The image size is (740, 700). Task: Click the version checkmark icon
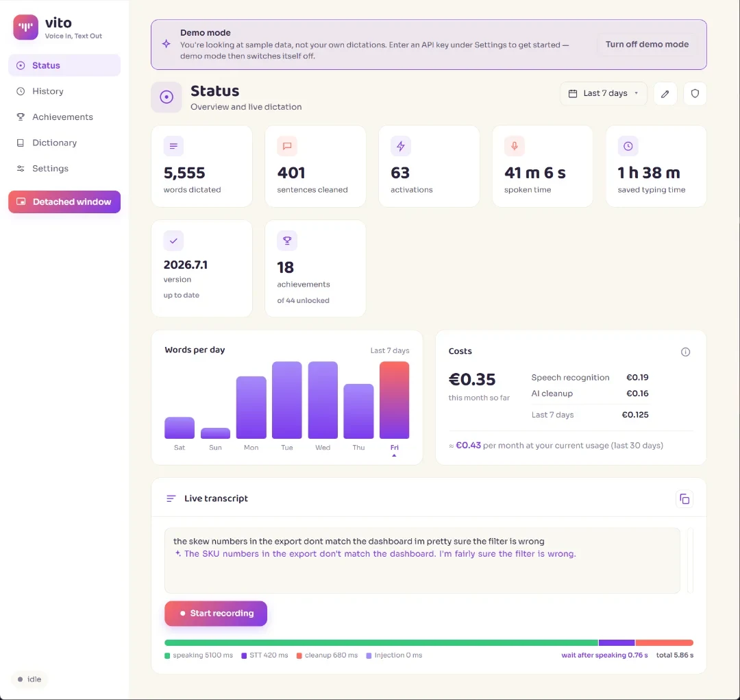tap(173, 241)
